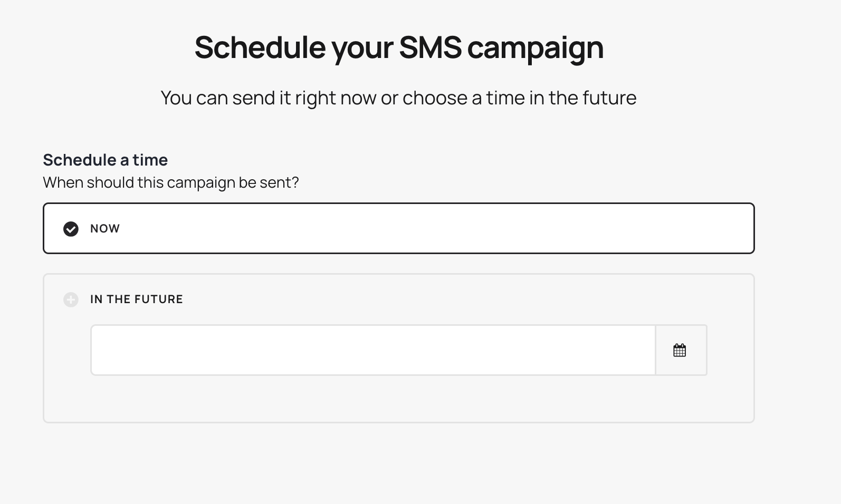
Task: Click the word "campaign" in the page title
Action: point(535,47)
